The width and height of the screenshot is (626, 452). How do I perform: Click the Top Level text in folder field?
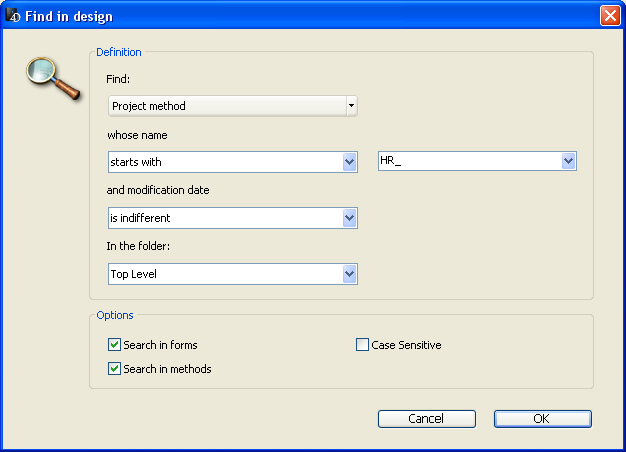pos(135,274)
